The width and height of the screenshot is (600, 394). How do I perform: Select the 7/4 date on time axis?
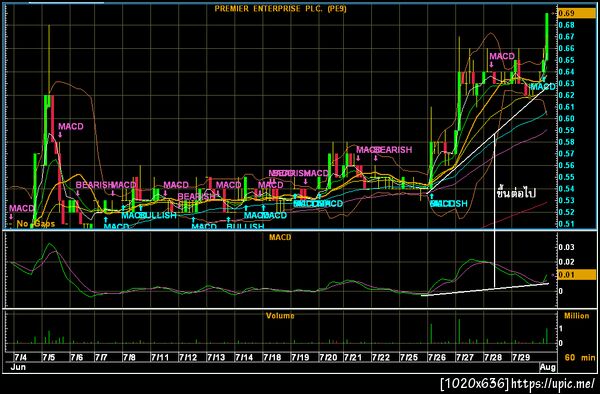[20, 358]
